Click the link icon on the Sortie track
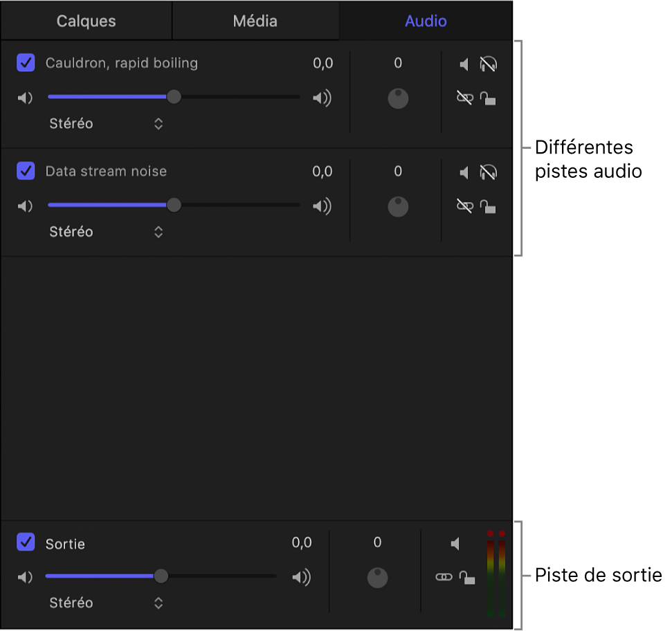This screenshot has width=672, height=631. (x=444, y=577)
